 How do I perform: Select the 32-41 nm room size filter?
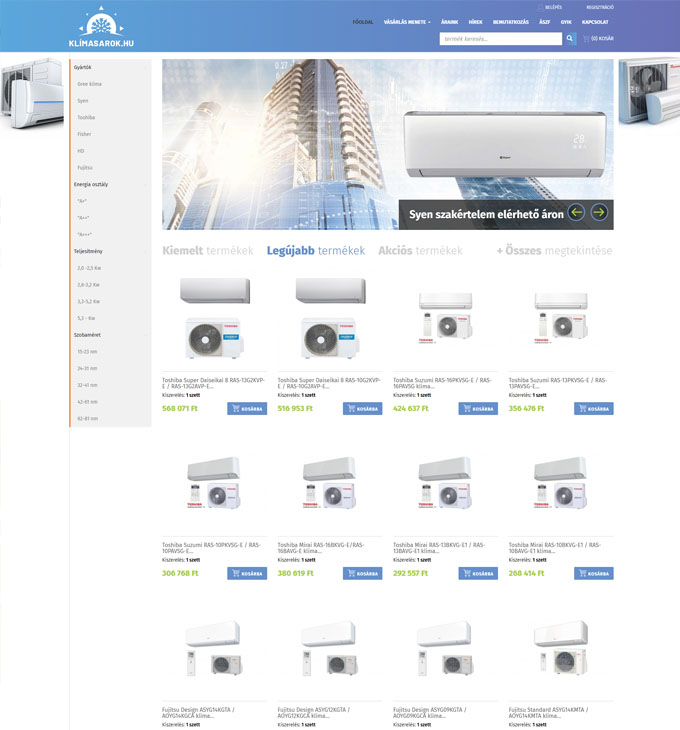coord(87,385)
